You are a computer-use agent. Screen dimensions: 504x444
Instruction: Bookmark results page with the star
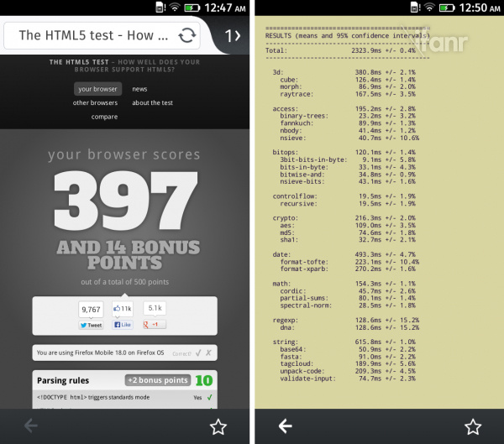(x=473, y=426)
